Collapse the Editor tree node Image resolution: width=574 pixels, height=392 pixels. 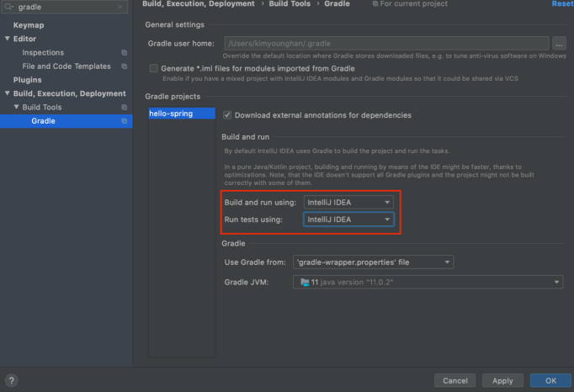[7, 39]
